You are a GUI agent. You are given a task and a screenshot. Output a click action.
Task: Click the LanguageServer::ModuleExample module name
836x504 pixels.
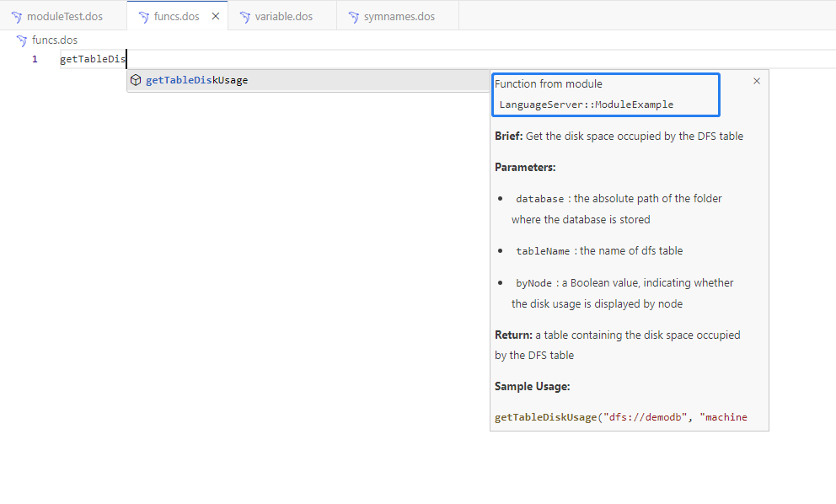point(586,105)
